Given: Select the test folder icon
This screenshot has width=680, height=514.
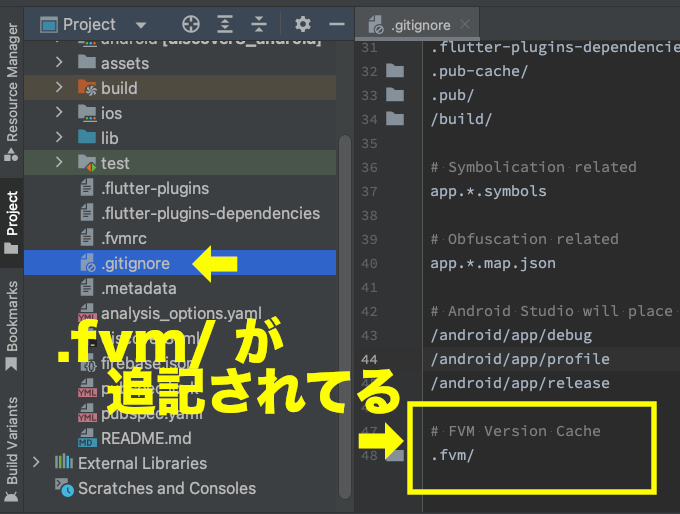Looking at the screenshot, I should (87, 163).
